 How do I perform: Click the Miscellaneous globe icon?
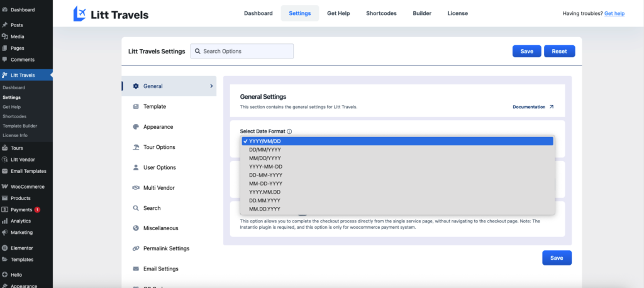click(x=136, y=228)
